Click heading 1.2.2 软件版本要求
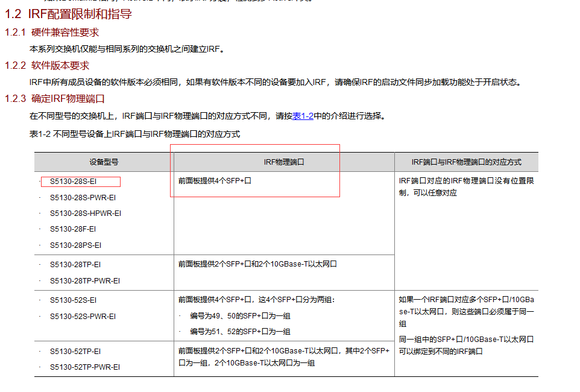Viewport: 580px width, 392px height. (47, 66)
